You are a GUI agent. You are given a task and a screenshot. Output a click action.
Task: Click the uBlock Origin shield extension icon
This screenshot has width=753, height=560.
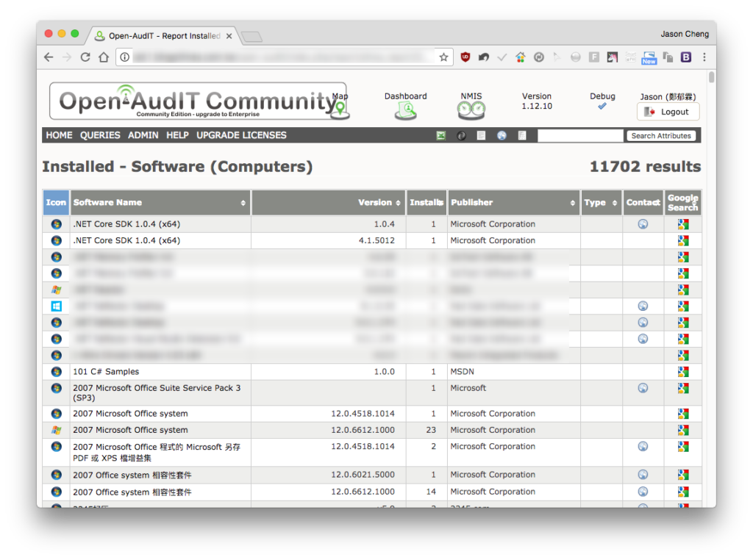pos(465,57)
